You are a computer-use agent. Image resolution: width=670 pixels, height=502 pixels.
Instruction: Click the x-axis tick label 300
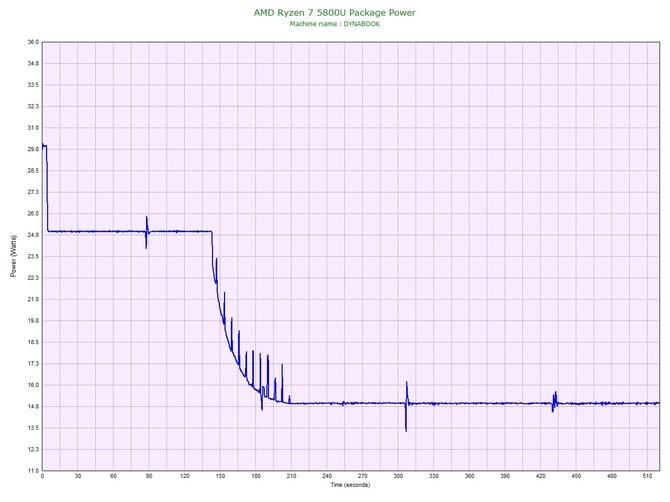click(x=398, y=476)
